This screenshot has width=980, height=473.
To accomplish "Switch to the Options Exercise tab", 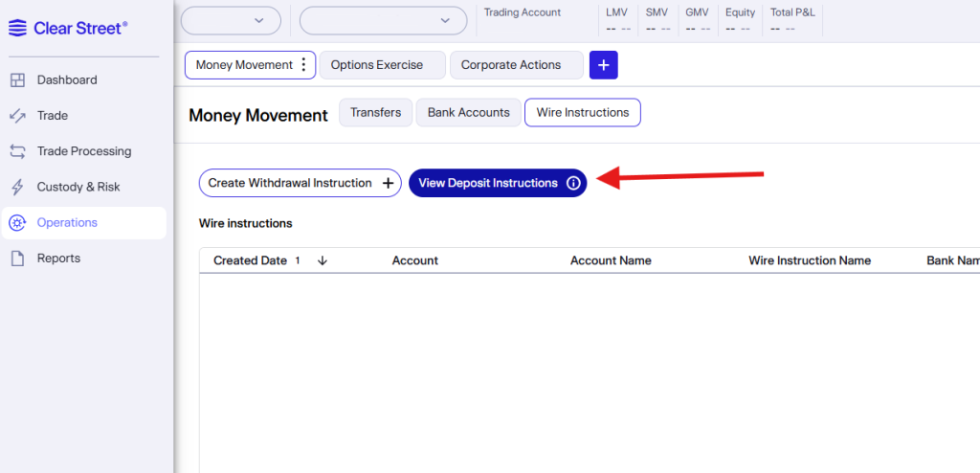I will coord(383,65).
